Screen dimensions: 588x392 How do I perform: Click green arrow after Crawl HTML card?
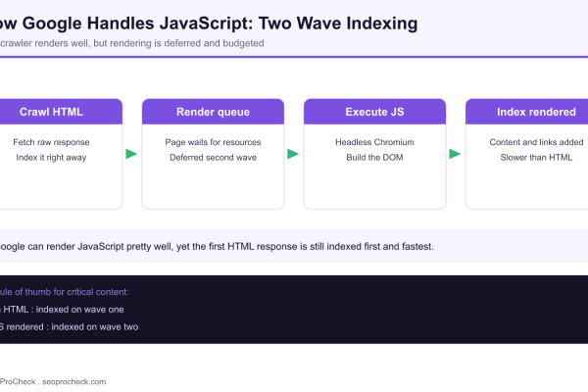[131, 154]
